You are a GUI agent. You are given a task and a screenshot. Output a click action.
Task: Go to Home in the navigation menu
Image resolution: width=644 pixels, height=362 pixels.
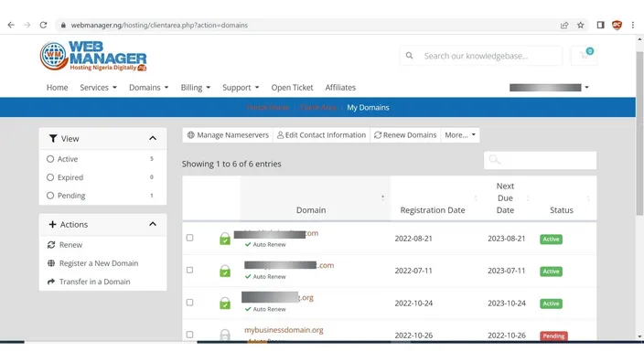click(57, 88)
